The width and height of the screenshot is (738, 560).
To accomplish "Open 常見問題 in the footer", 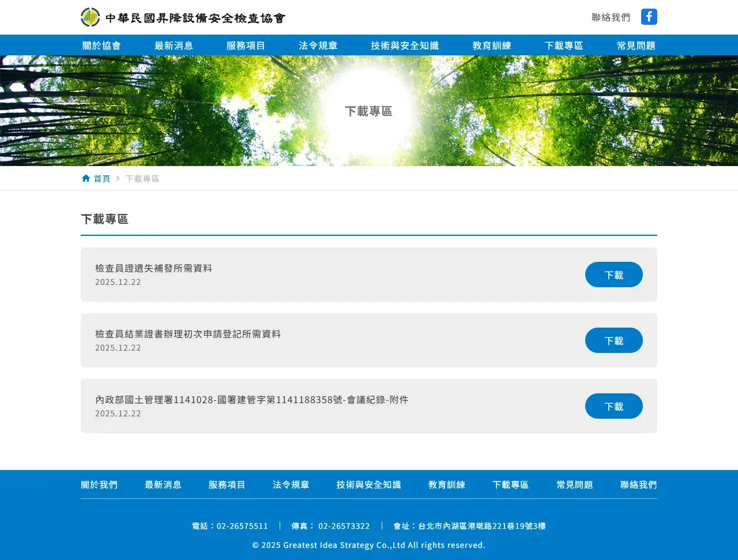I will (x=574, y=485).
